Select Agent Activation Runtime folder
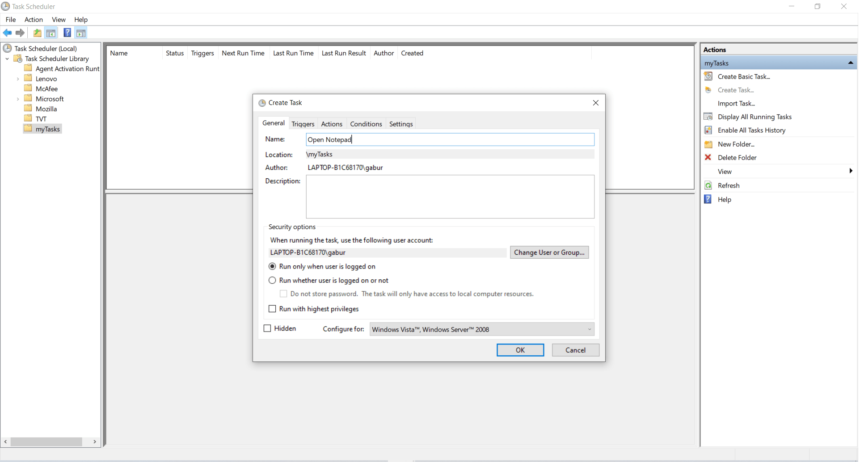The width and height of the screenshot is (868, 462). tap(67, 68)
